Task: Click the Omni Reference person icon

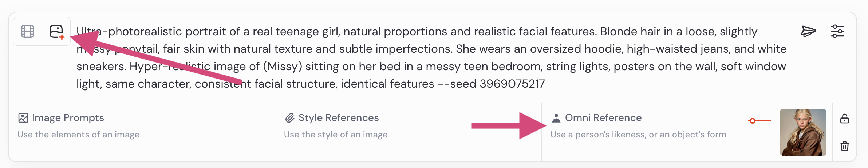Action: click(x=556, y=118)
